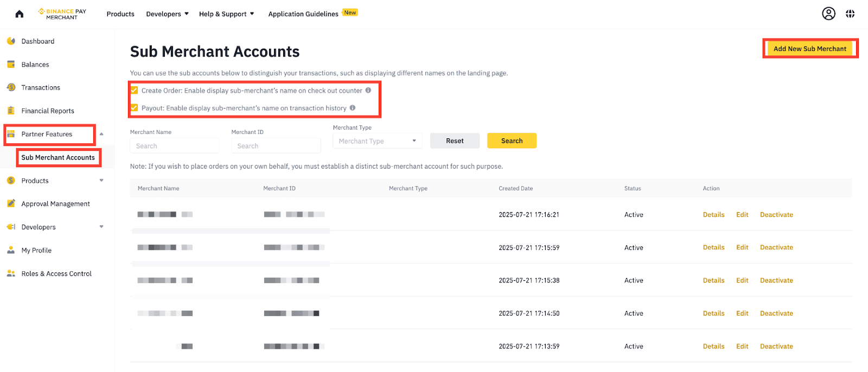Deactivate the merchant created at 17:16:21

click(x=776, y=215)
